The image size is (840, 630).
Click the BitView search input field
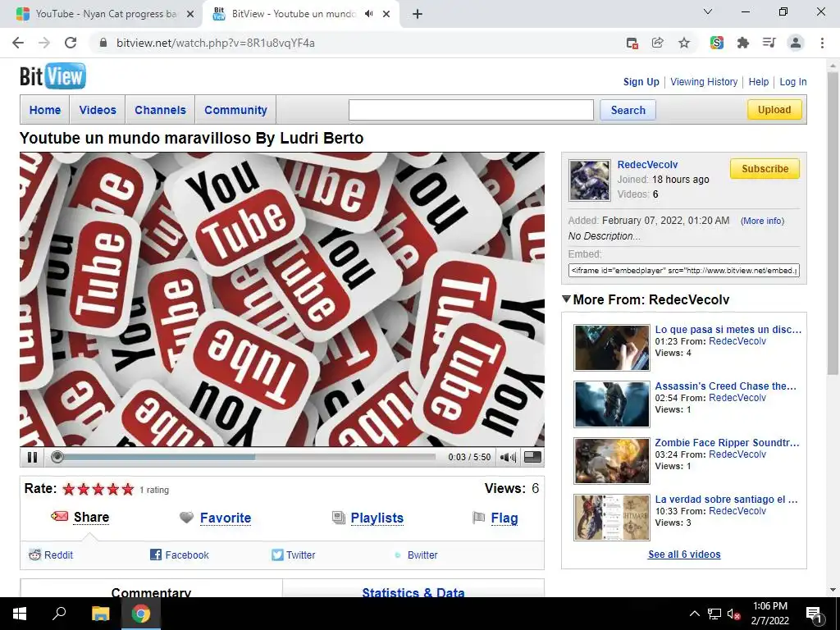(x=471, y=110)
